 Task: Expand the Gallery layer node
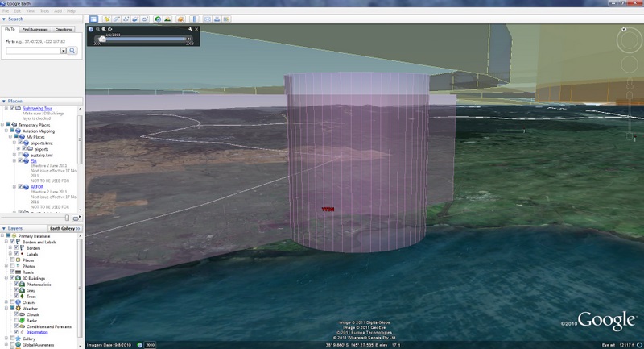click(6, 339)
